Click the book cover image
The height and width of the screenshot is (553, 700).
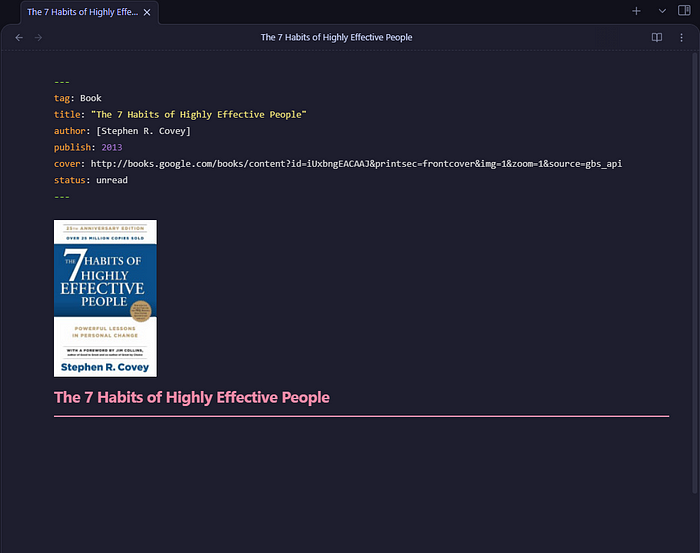tap(105, 298)
